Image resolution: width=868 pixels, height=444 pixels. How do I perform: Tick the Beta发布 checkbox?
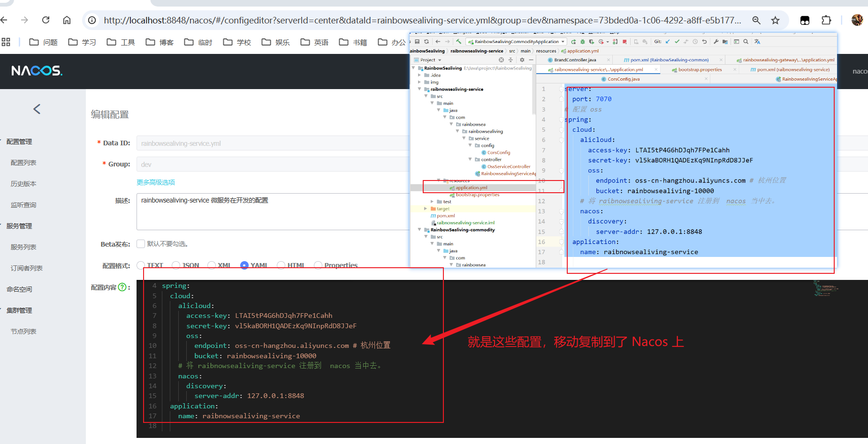(x=141, y=244)
